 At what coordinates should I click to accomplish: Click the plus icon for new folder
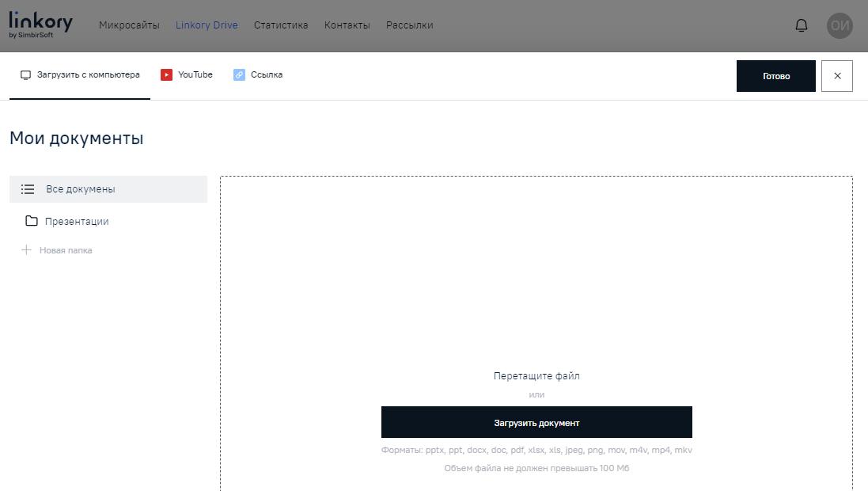pos(26,250)
